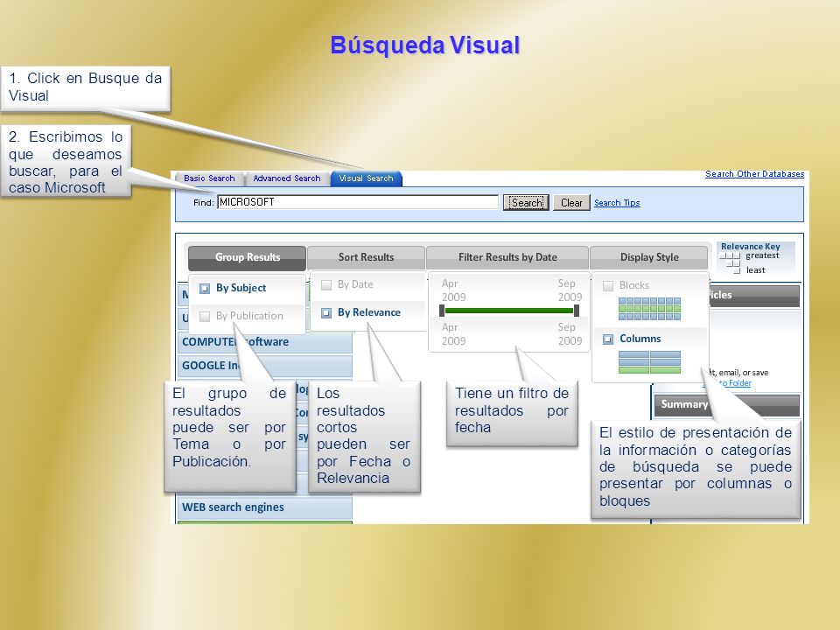The image size is (840, 630).
Task: Expand the Filter Results by Date menu
Action: [507, 257]
